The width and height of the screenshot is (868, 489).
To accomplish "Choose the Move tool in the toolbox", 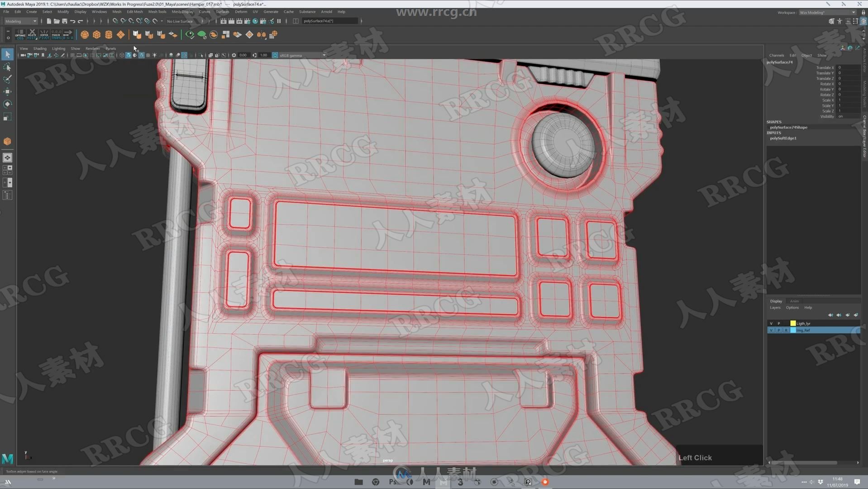I will pyautogui.click(x=7, y=92).
